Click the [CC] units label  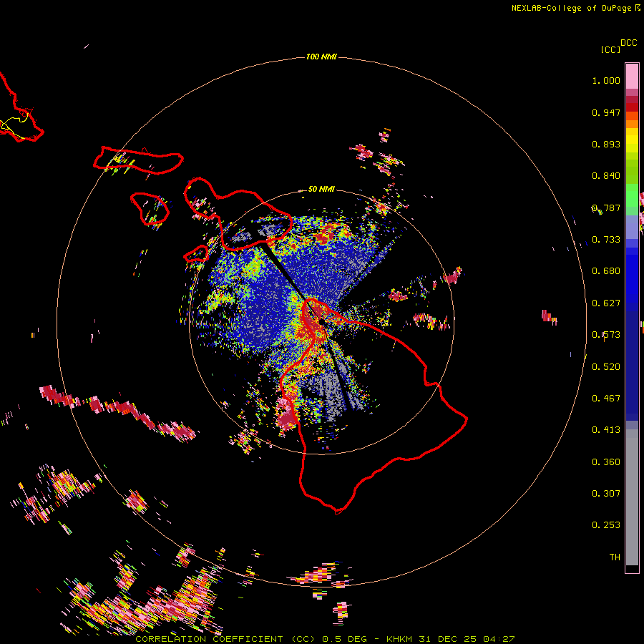(x=610, y=49)
